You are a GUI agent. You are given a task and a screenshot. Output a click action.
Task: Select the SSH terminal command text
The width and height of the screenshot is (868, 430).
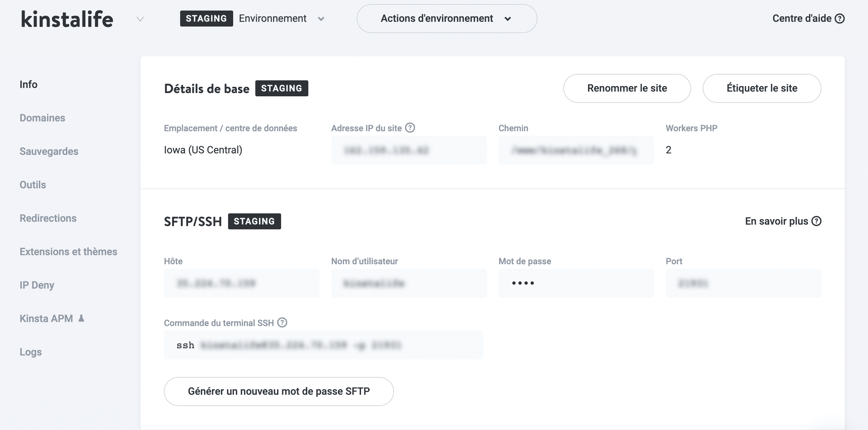(324, 345)
